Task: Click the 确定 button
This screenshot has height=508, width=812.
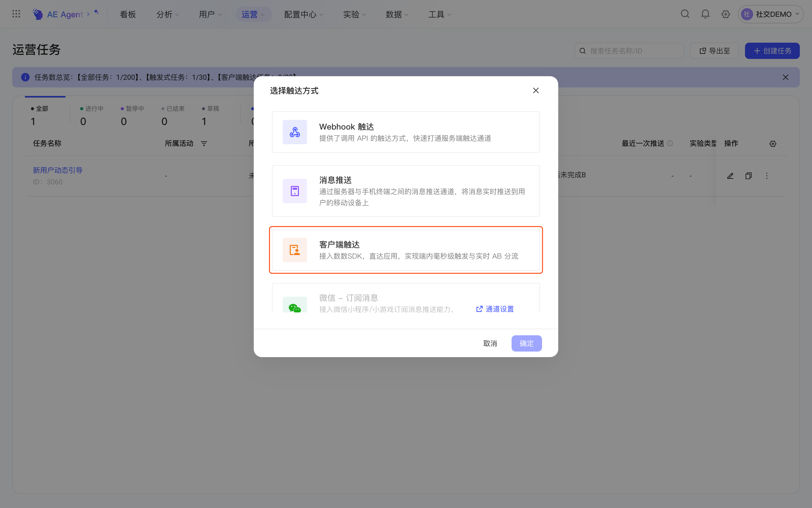Action: coord(527,343)
